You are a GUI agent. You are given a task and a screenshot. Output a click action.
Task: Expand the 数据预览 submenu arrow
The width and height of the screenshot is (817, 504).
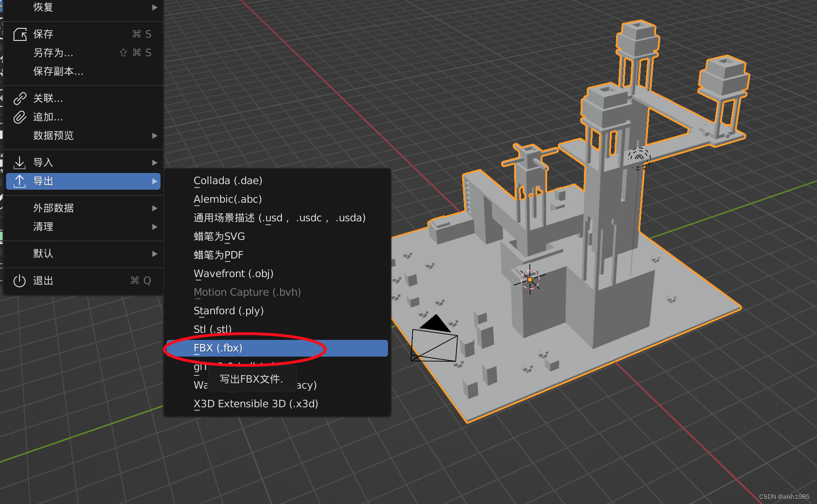pos(154,136)
